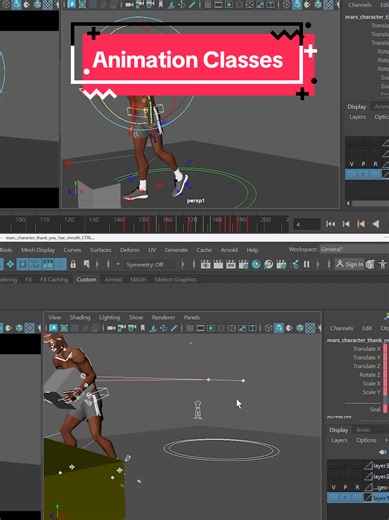Open the Generate menu

(176, 250)
